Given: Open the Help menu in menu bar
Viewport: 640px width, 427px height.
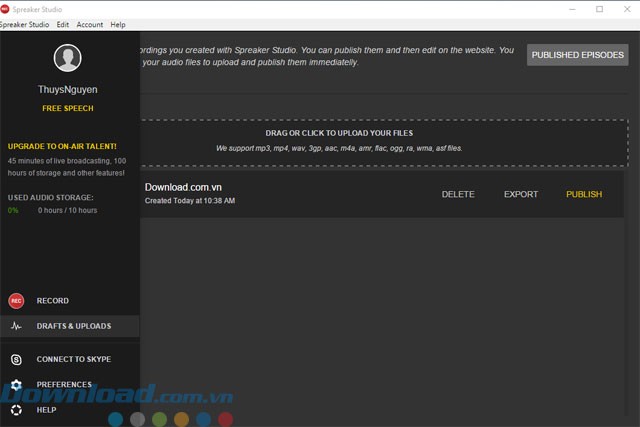Looking at the screenshot, I should click(118, 24).
